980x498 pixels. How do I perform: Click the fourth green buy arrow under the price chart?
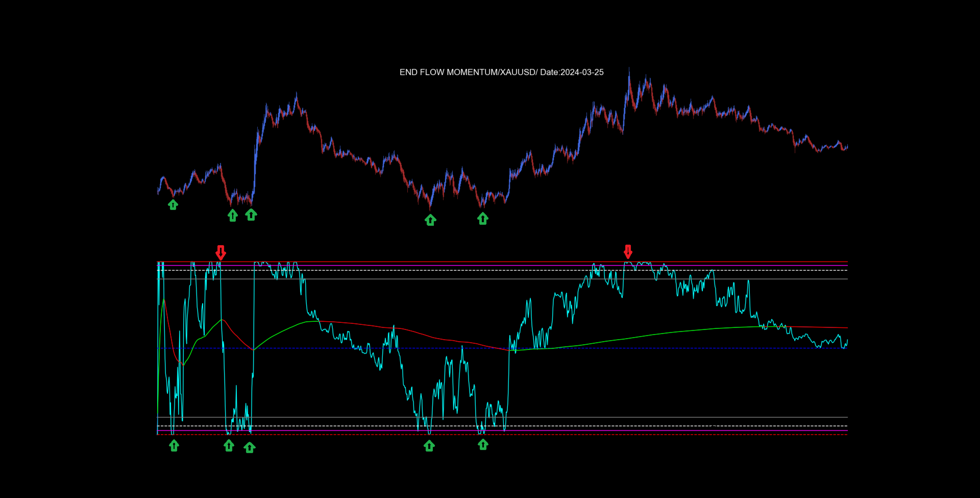pyautogui.click(x=430, y=220)
